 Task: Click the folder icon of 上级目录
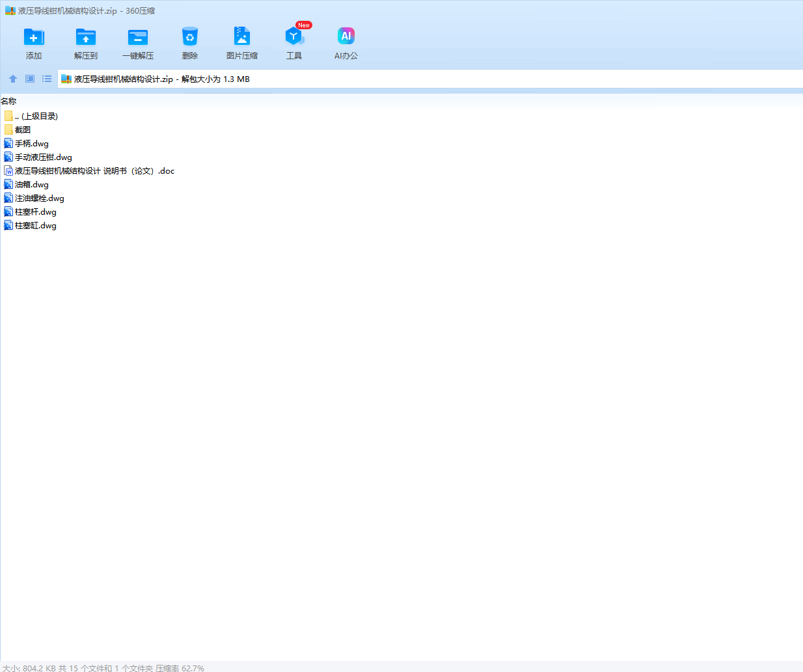click(x=8, y=116)
